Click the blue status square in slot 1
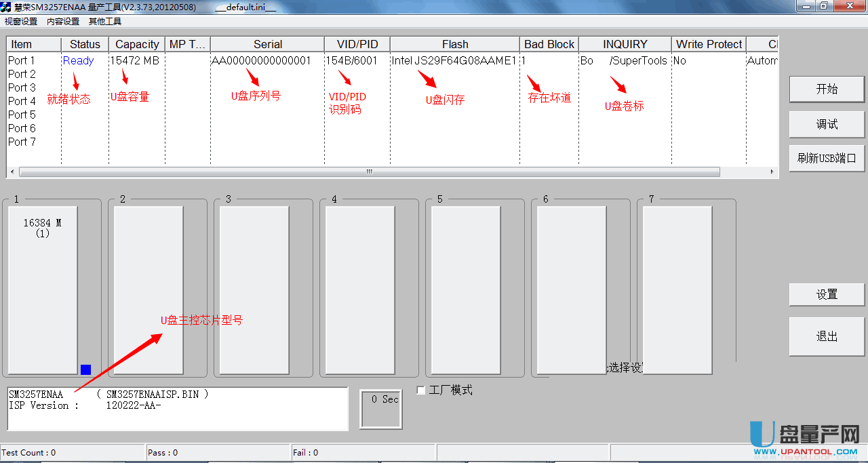Image resolution: width=868 pixels, height=463 pixels. 85,369
